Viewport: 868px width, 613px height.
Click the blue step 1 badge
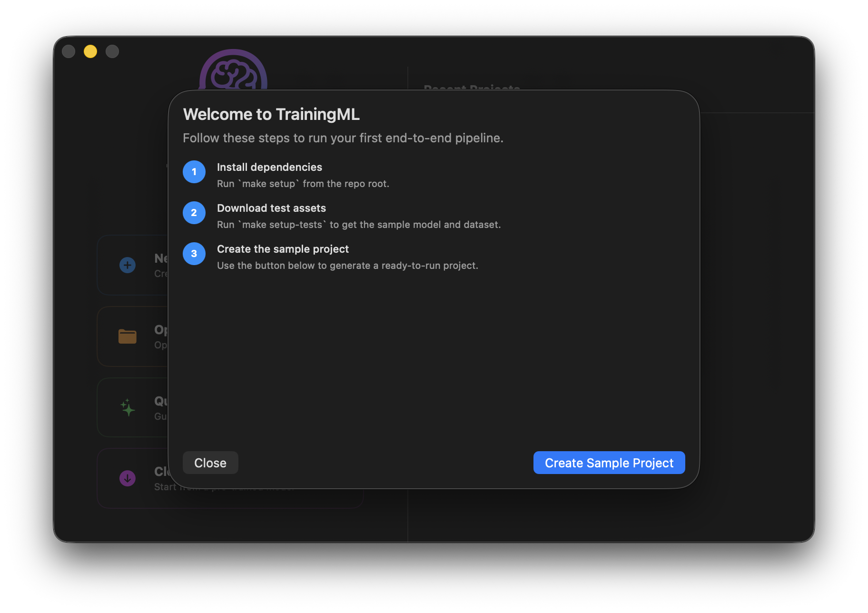[x=194, y=172]
